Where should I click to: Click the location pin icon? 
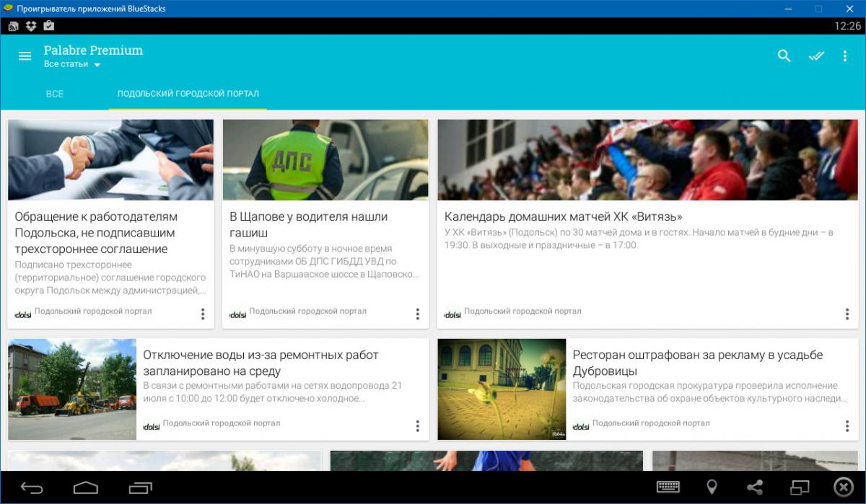tap(712, 487)
